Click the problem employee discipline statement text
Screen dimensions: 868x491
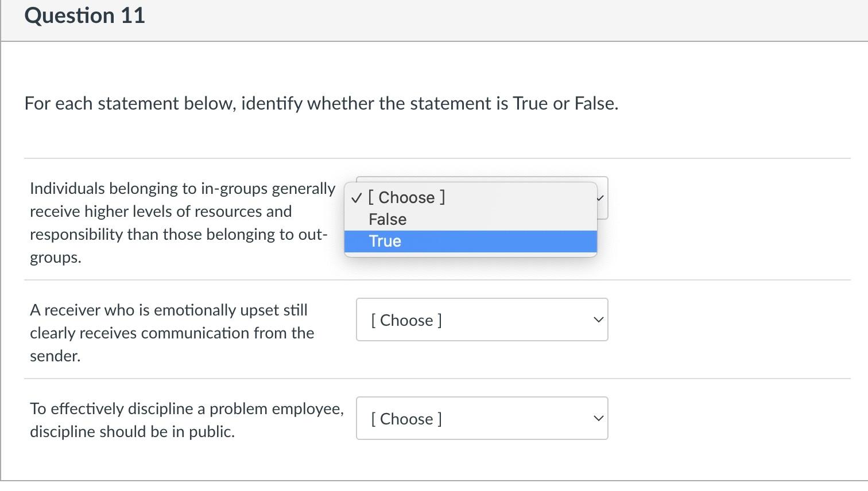186,420
